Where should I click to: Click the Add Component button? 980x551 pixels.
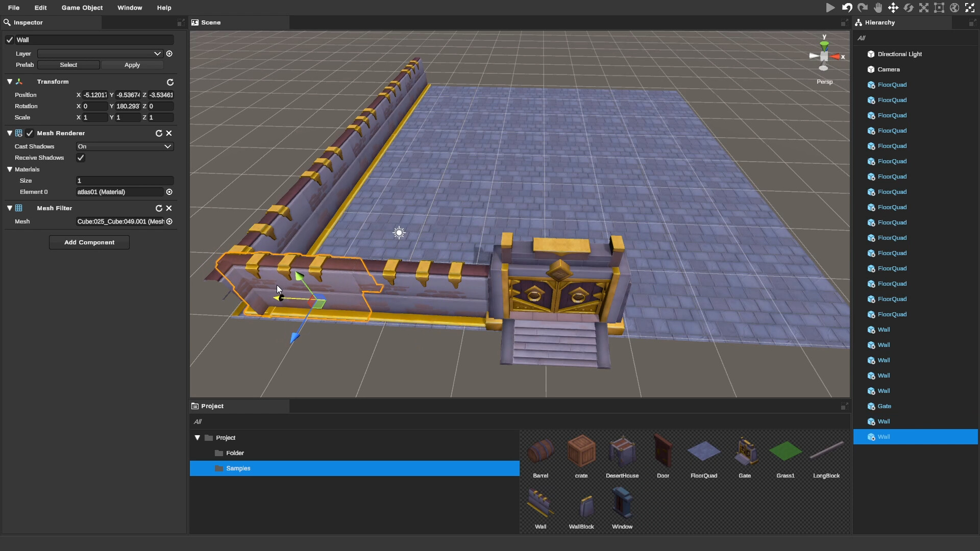(x=89, y=242)
